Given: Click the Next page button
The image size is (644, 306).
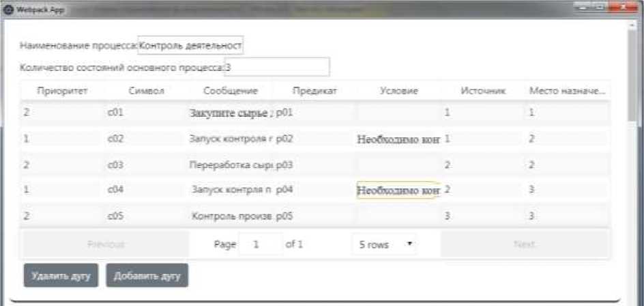Looking at the screenshot, I should pyautogui.click(x=525, y=245).
